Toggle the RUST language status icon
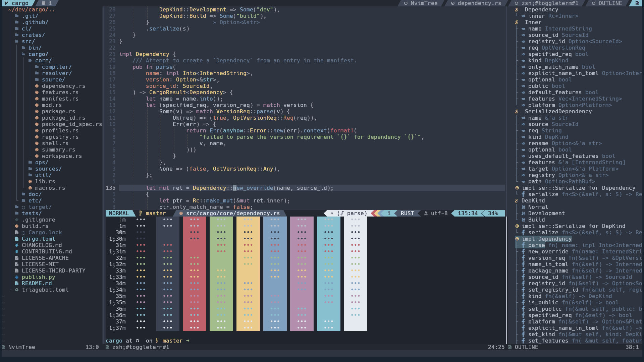The width and height of the screenshot is (644, 362). point(406,214)
